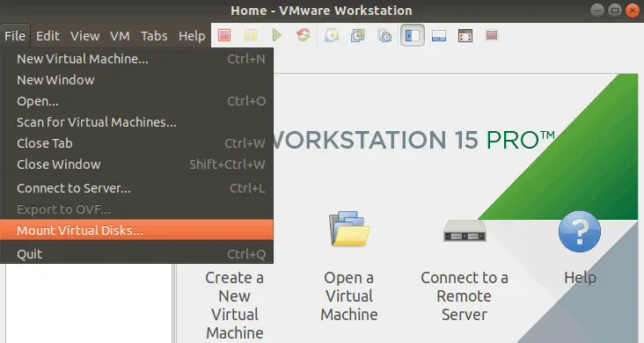Select Mount Virtual Disks... menu entry
644x343 pixels.
pos(136,230)
